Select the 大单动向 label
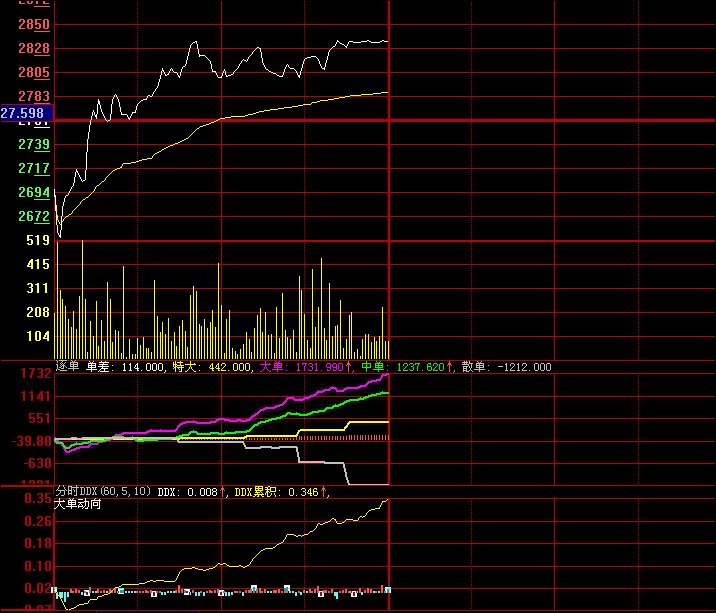This screenshot has height=613, width=716. tap(77, 504)
